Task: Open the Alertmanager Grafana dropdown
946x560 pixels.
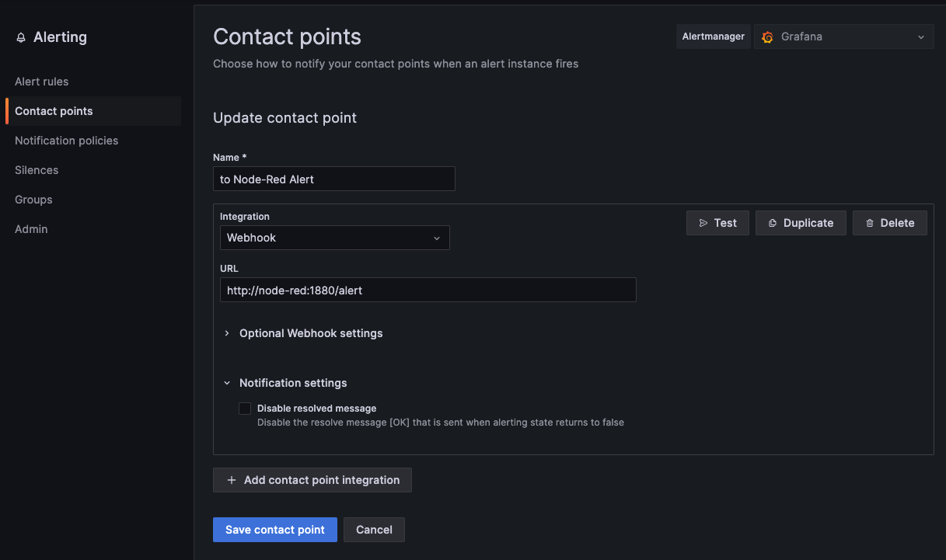Action: 843,37
